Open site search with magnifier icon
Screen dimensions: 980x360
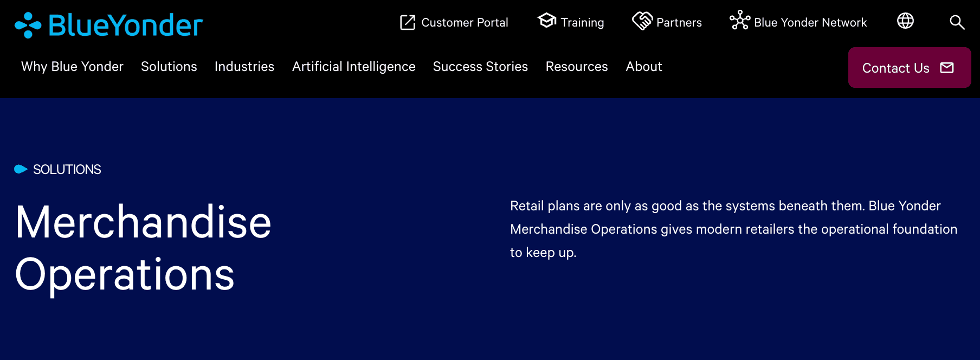coord(957,22)
